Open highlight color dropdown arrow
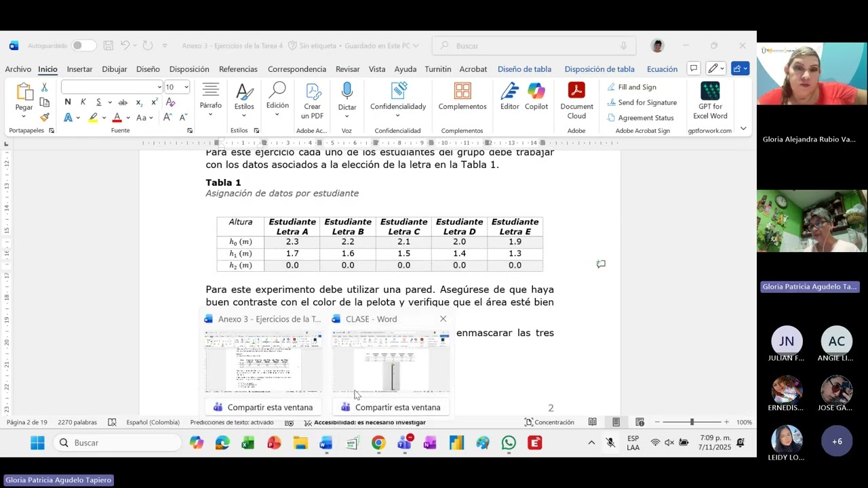Image resolution: width=868 pixels, height=488 pixels. [x=104, y=118]
